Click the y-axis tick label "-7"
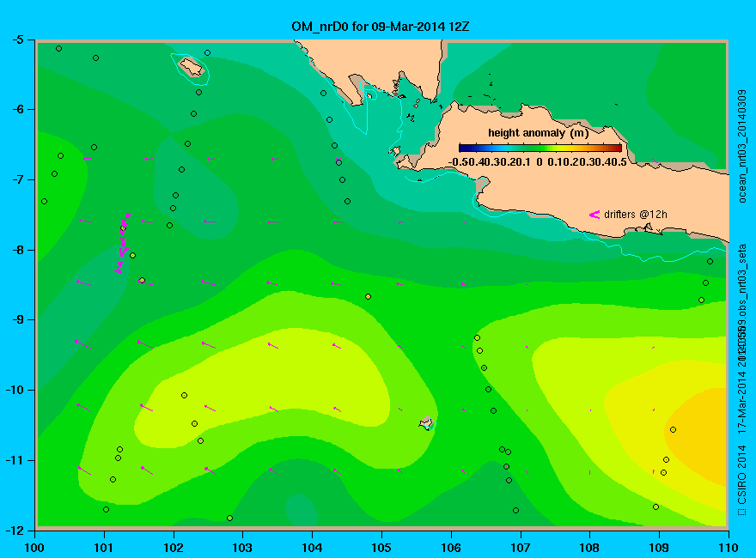 pyautogui.click(x=17, y=179)
